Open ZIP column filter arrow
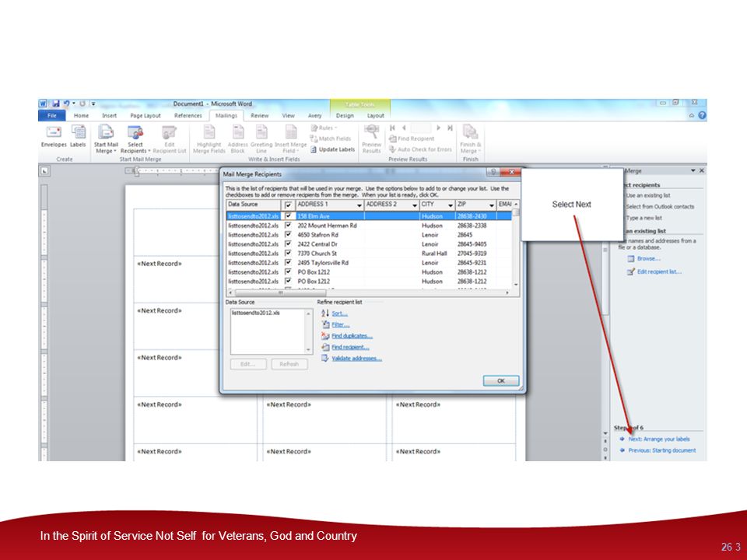Image resolution: width=747 pixels, height=560 pixels. pyautogui.click(x=492, y=205)
